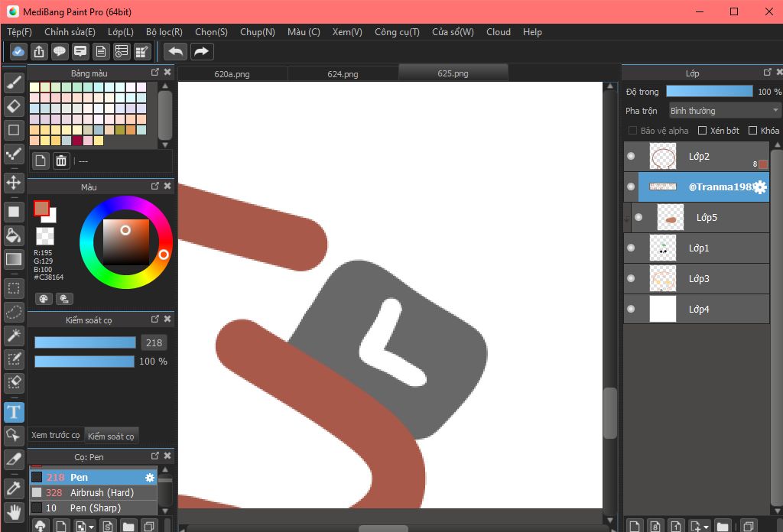Screen dimensions: 783x532
Task: Click new folder icon in Layers panel
Action: tap(722, 526)
